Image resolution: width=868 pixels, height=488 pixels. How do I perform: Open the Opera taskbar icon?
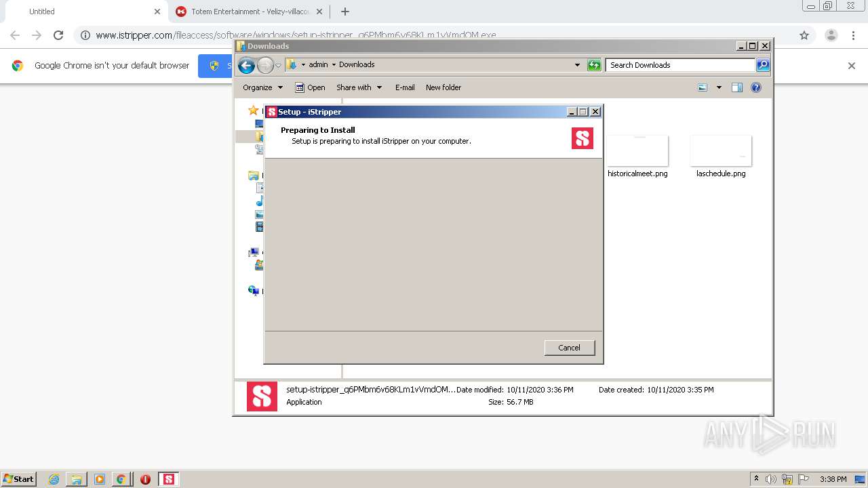[x=145, y=479]
